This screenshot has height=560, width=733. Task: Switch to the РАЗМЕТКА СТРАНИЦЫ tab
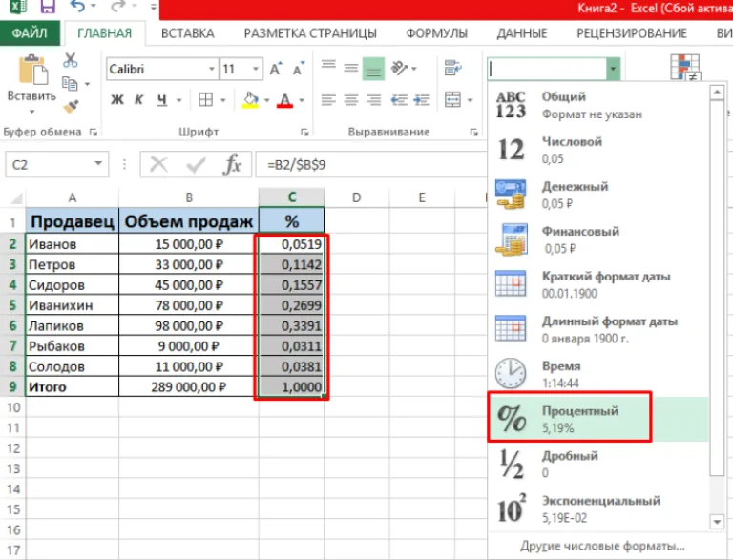[x=310, y=33]
